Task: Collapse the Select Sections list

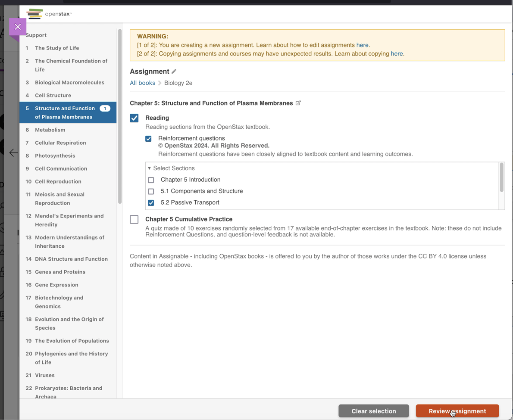Action: point(149,168)
